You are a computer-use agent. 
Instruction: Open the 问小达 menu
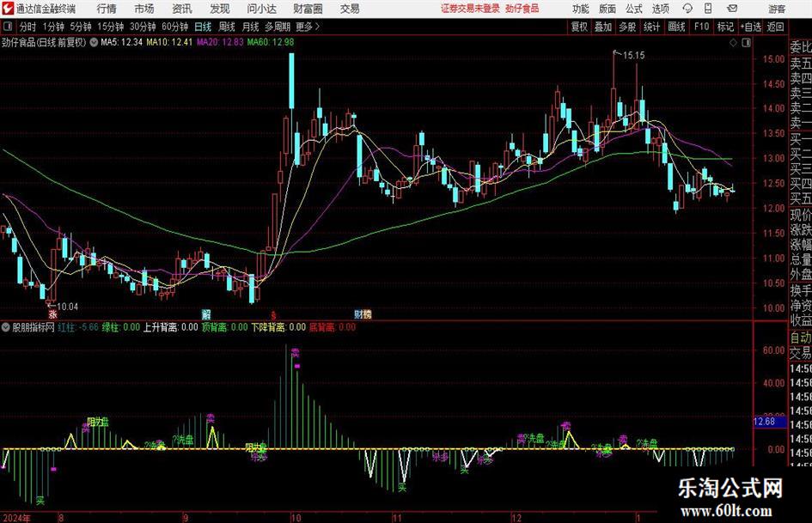[261, 9]
